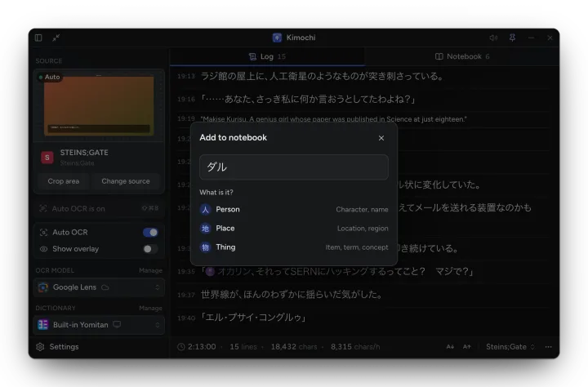Click the 8,315 chars/h speed stat
This screenshot has height=387, width=588.
(x=355, y=347)
